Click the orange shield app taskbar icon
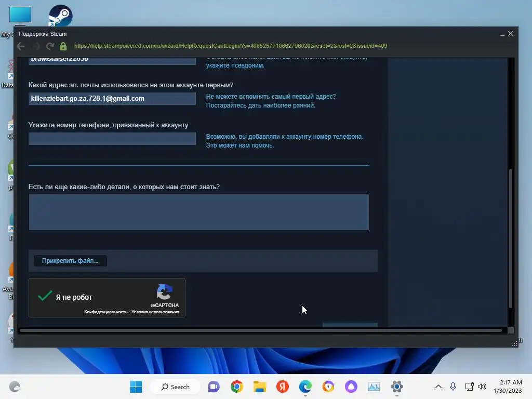Screen dimensions: 532x399 click(x=328, y=387)
